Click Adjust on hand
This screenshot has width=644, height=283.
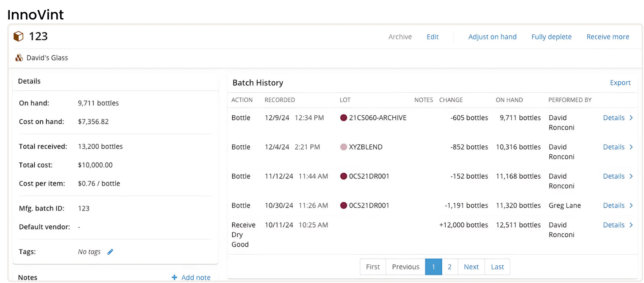point(492,37)
